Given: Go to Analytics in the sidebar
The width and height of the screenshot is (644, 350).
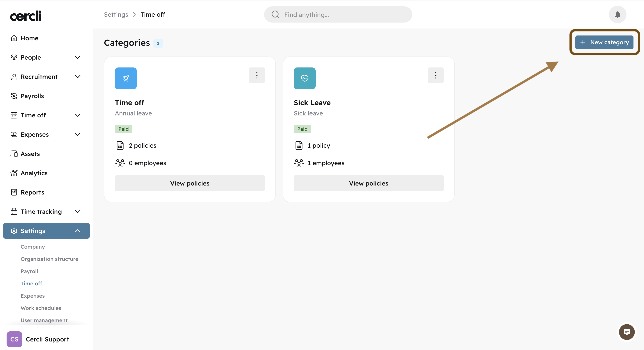Looking at the screenshot, I should 34,173.
